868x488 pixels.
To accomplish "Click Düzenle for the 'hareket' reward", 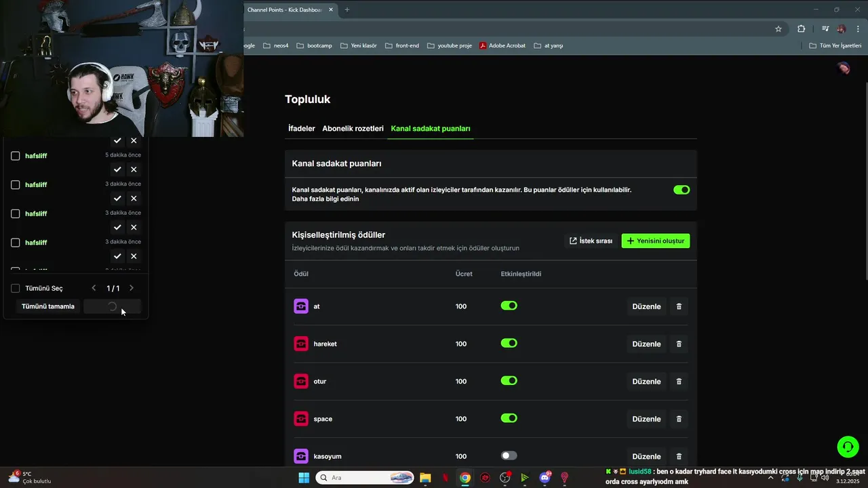I will click(x=646, y=344).
